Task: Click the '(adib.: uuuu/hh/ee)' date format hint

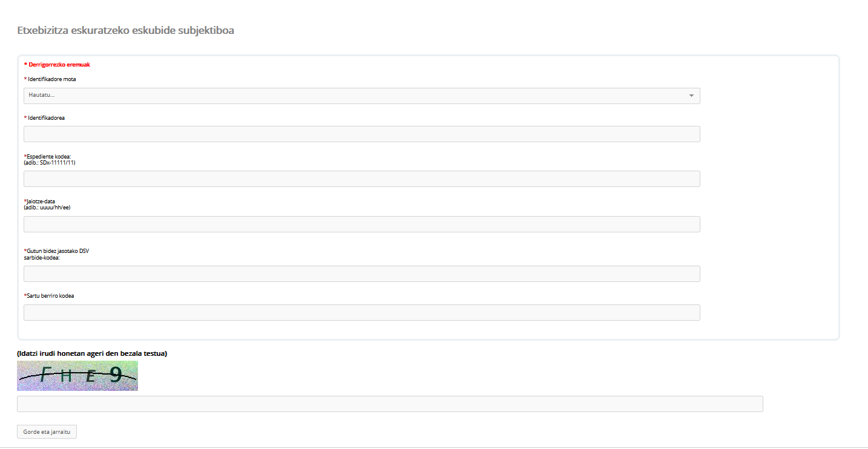Action: point(47,208)
